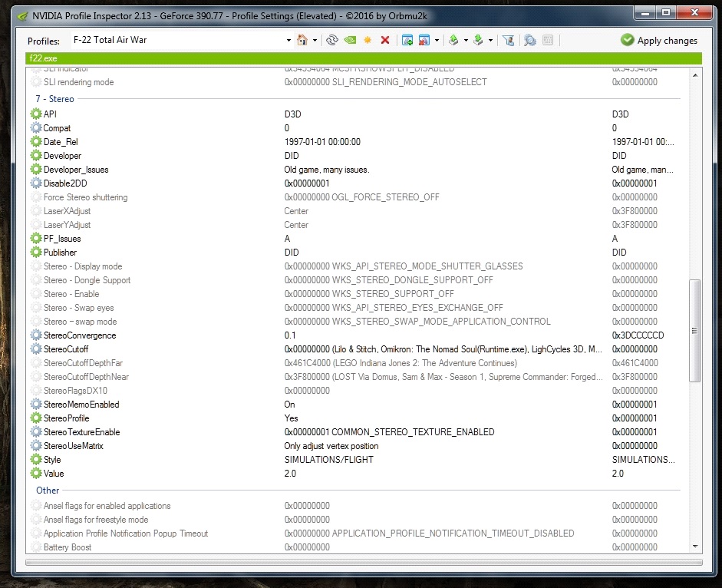This screenshot has width=722, height=588.
Task: Click the gear icon next to Style
Action: [x=36, y=460]
